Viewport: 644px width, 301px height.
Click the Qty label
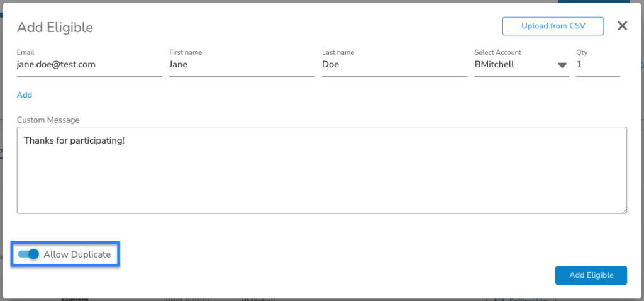coord(582,52)
